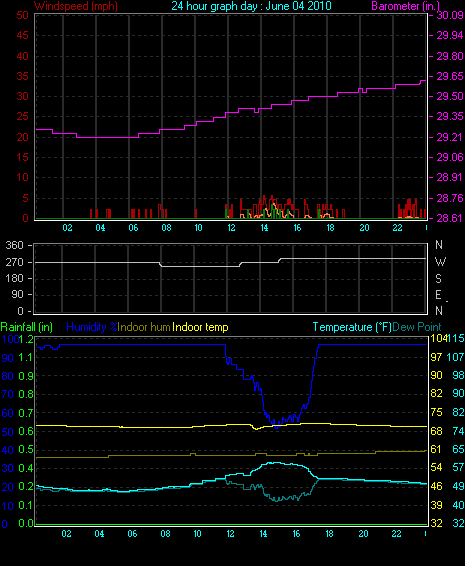Viewport: 465px width, 566px height.
Task: Select the 29.50 barometer scale value
Action: pyautogui.click(x=450, y=96)
